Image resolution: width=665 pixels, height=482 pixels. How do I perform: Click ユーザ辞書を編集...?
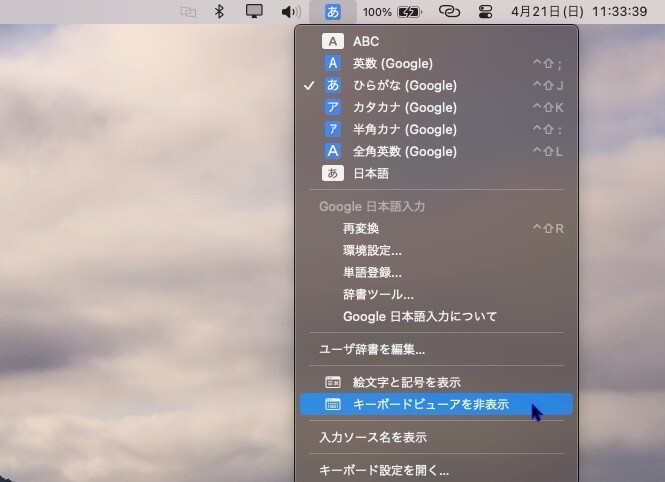[436, 349]
